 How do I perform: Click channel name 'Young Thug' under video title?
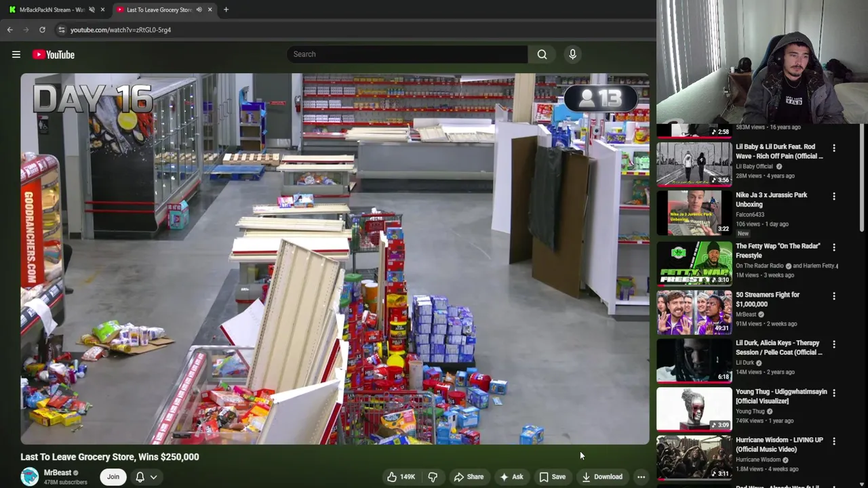click(750, 411)
